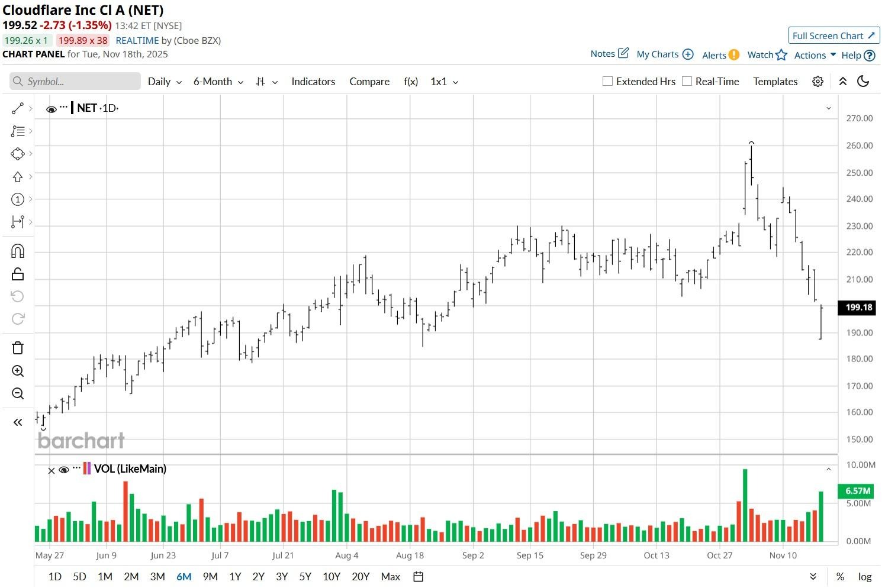The width and height of the screenshot is (885, 588).
Task: Open the Indicators menu
Action: [x=313, y=82]
